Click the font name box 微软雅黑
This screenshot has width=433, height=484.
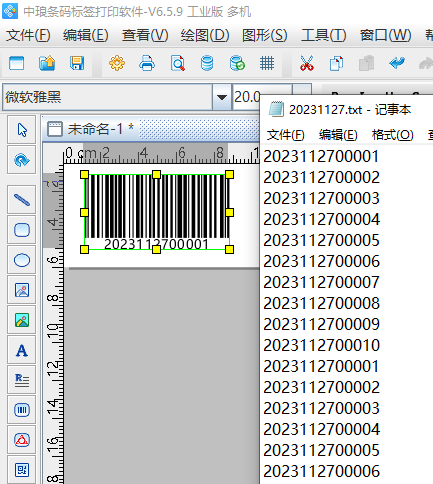click(x=107, y=97)
